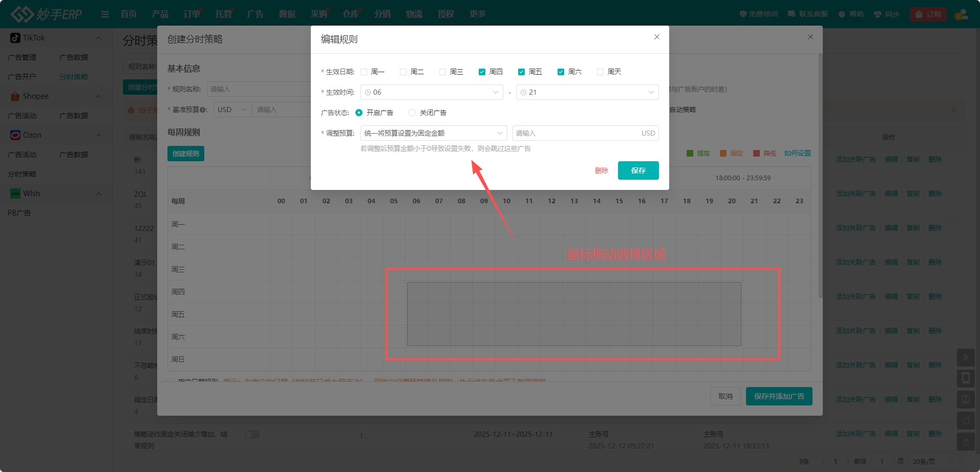Screen dimensions: 980x472
Task: Collapse the Wish sidebar section
Action: 99,194
